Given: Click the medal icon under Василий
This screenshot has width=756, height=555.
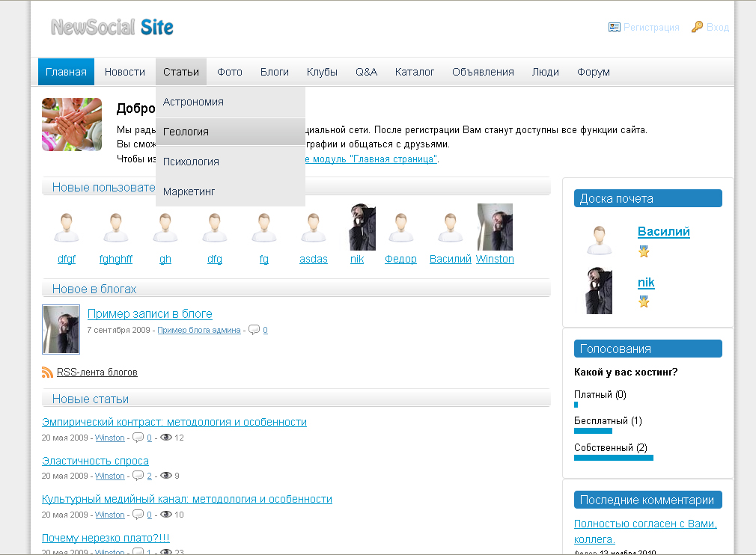Looking at the screenshot, I should 643,252.
